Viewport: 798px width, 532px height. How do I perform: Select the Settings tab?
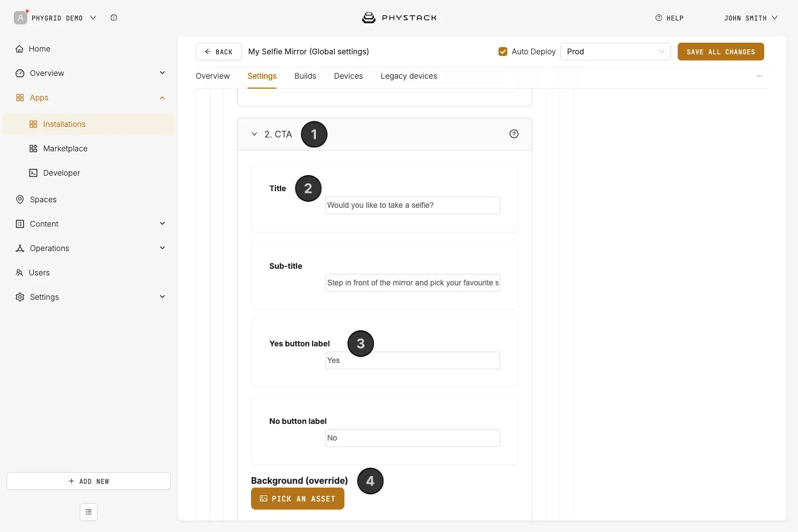[262, 76]
